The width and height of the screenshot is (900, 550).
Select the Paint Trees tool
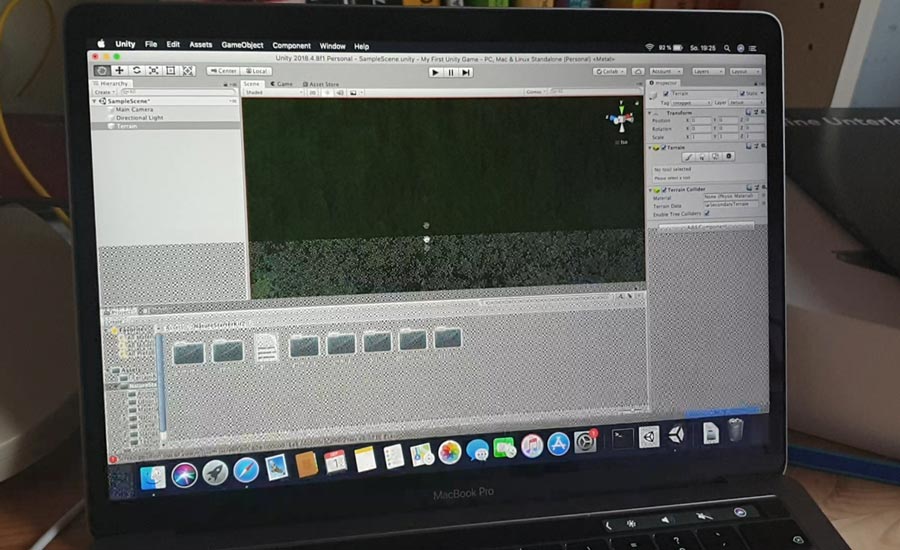702,157
